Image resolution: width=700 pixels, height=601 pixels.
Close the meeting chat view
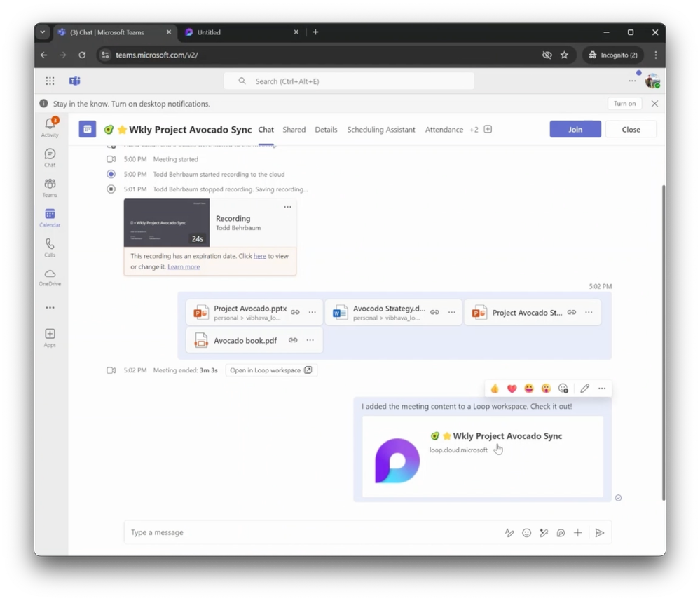click(x=631, y=129)
